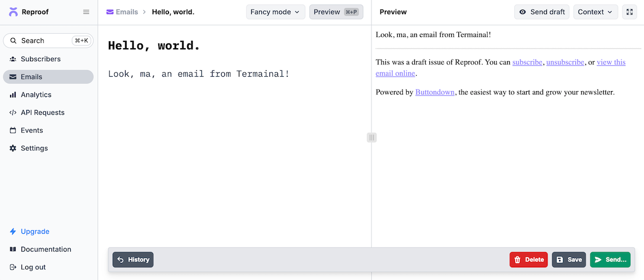Open API Requests in sidebar
This screenshot has height=280, width=644.
(42, 113)
